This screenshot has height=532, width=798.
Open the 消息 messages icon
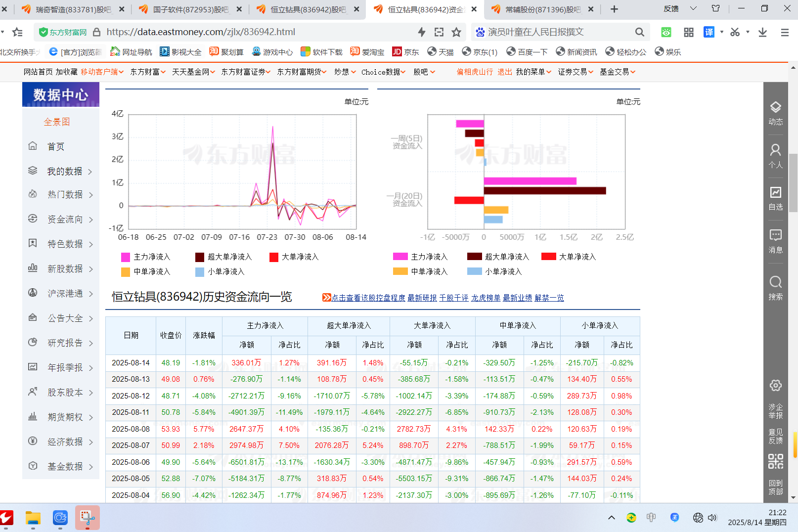click(x=775, y=242)
